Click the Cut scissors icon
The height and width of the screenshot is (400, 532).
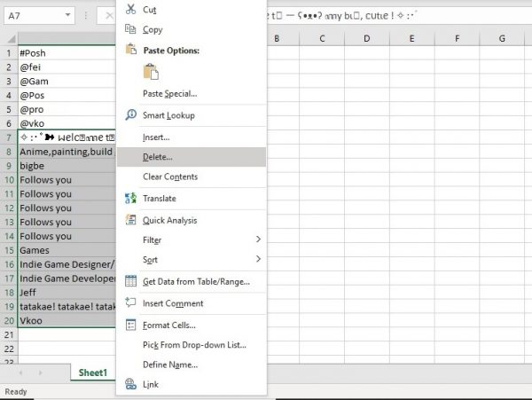coord(131,9)
